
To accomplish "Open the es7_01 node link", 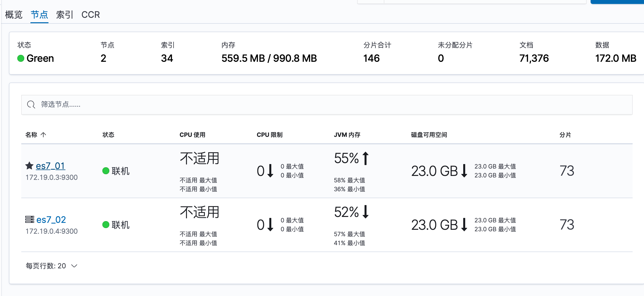I will pyautogui.click(x=50, y=166).
